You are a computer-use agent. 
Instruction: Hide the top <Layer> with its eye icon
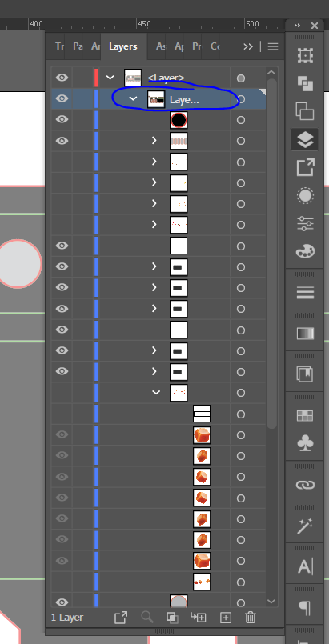tap(62, 78)
